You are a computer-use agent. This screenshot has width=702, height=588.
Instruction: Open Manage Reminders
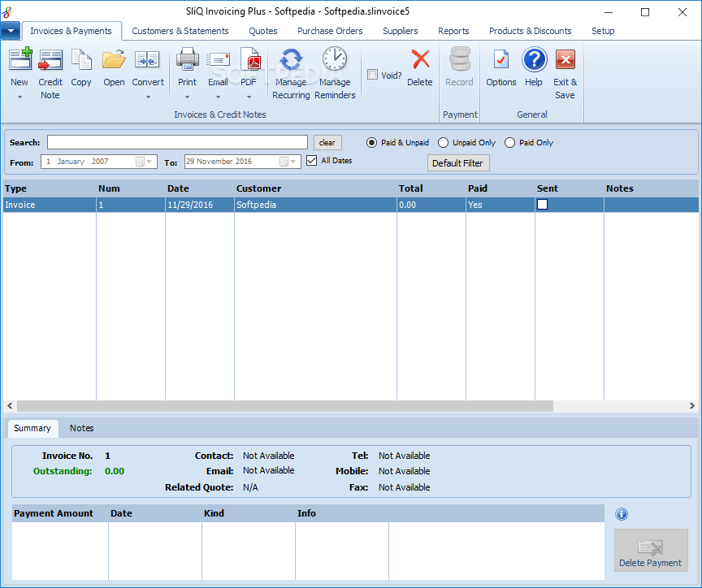tap(335, 71)
